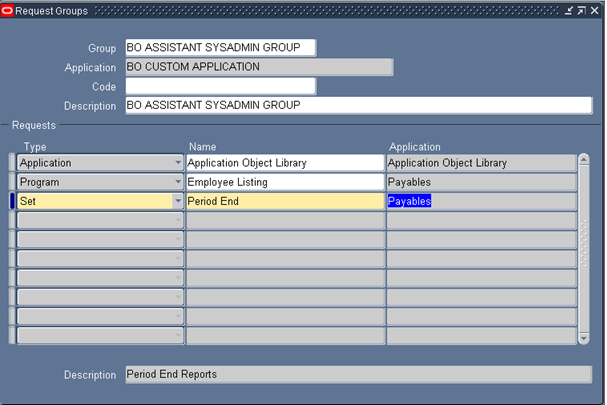
Task: Click the Oracle logo icon in title bar
Action: click(x=7, y=11)
